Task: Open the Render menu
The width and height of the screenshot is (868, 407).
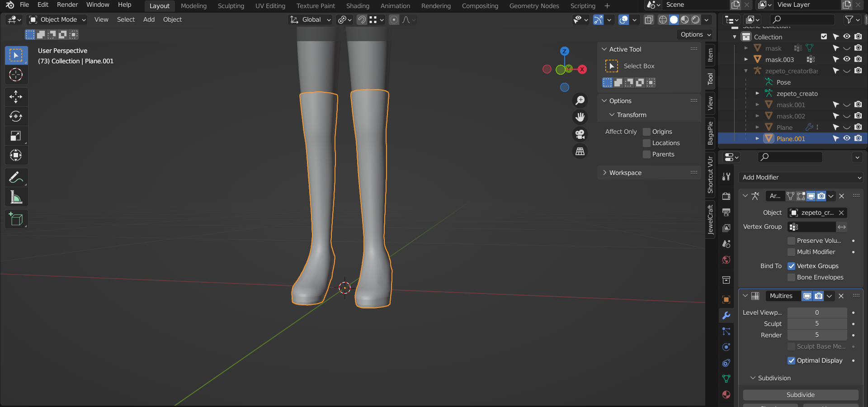Action: 67,5
